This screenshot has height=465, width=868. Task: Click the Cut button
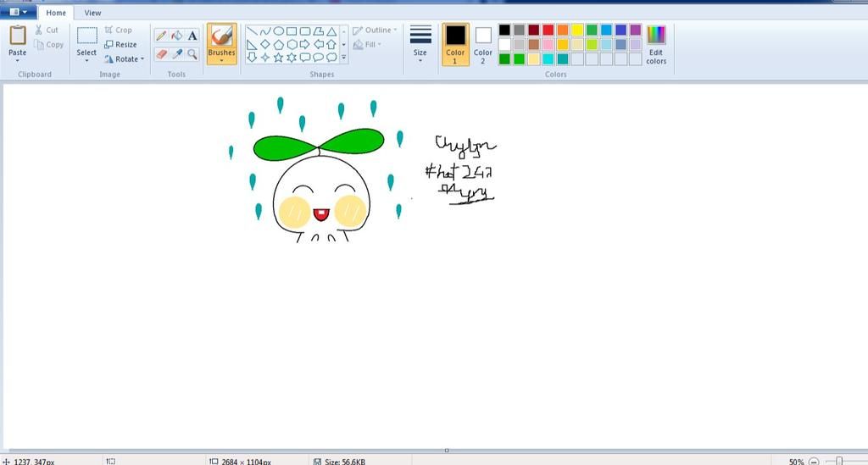[47, 30]
